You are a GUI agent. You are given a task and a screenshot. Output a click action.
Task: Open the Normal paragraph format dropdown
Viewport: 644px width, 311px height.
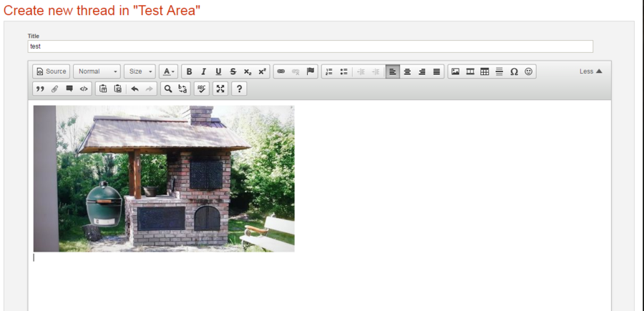pyautogui.click(x=97, y=71)
